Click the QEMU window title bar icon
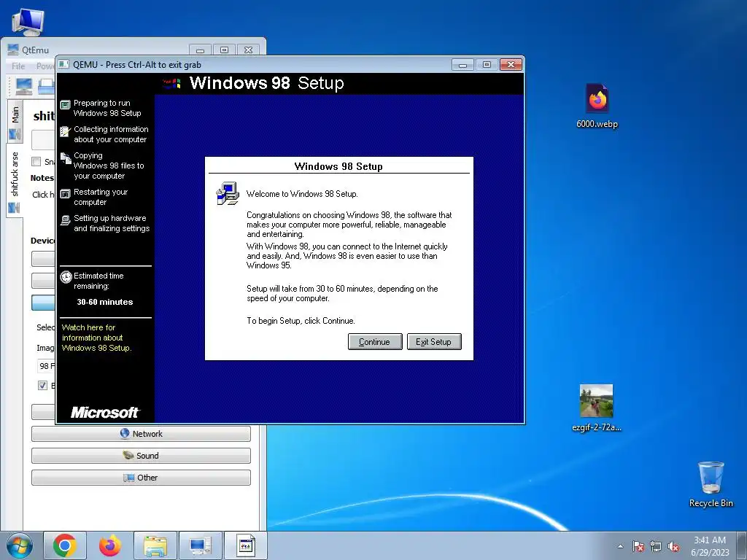The image size is (747, 560). pyautogui.click(x=64, y=64)
